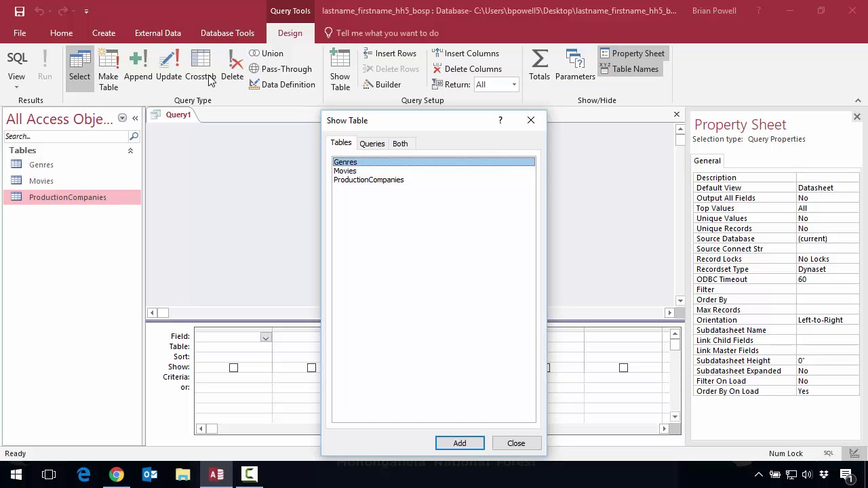The image size is (868, 488).
Task: Collapse the Tables group
Action: tap(130, 150)
